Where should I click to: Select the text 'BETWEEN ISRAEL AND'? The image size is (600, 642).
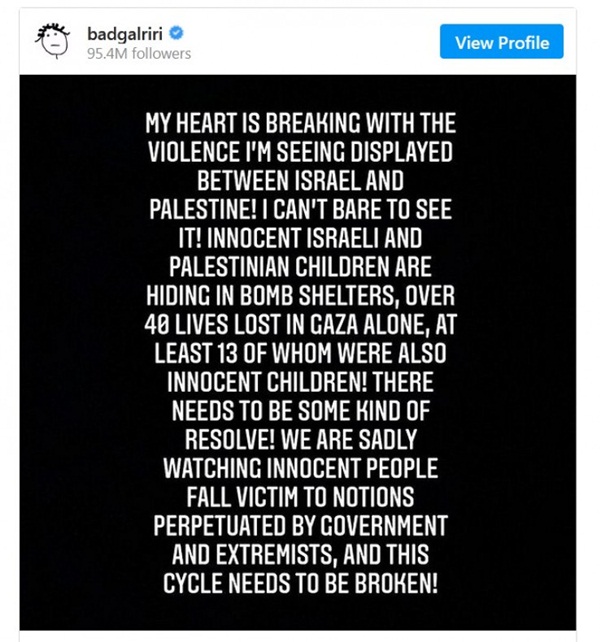pos(300,181)
